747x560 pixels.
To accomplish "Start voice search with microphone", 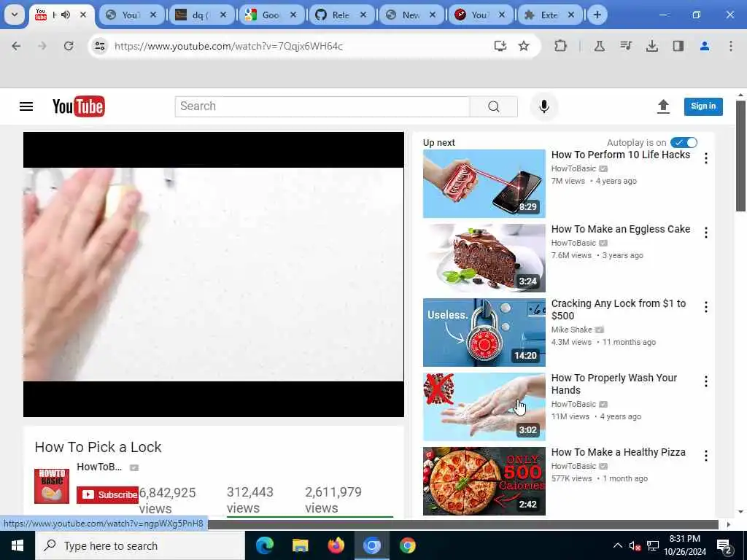I will [x=544, y=106].
